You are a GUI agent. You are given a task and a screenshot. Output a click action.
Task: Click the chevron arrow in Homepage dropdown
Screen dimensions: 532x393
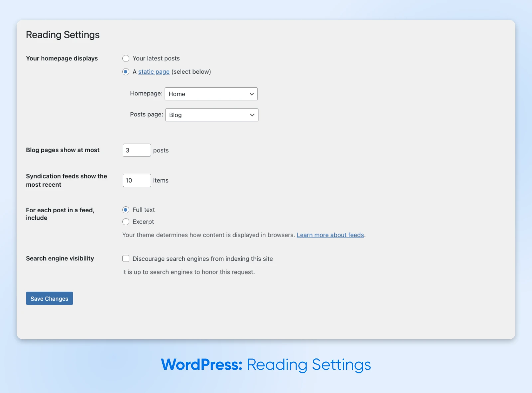pyautogui.click(x=252, y=94)
